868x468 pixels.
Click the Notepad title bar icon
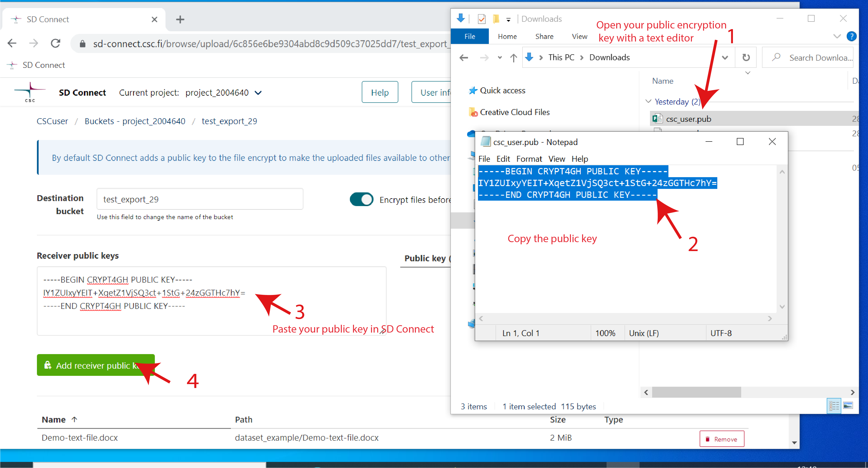coord(485,142)
